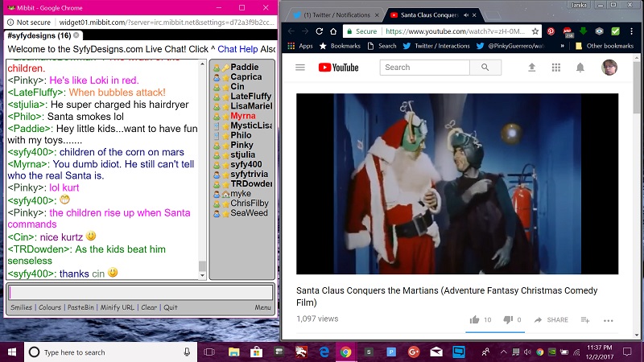Clear the Mibbit chat window

tap(149, 307)
